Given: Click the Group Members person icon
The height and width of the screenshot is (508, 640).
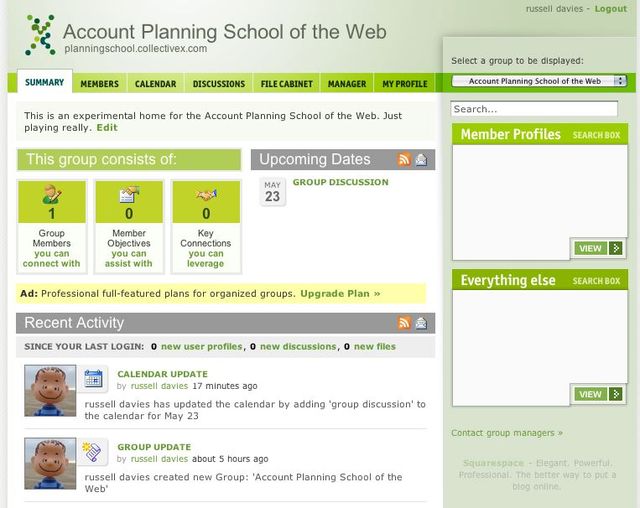Looking at the screenshot, I should click(52, 194).
